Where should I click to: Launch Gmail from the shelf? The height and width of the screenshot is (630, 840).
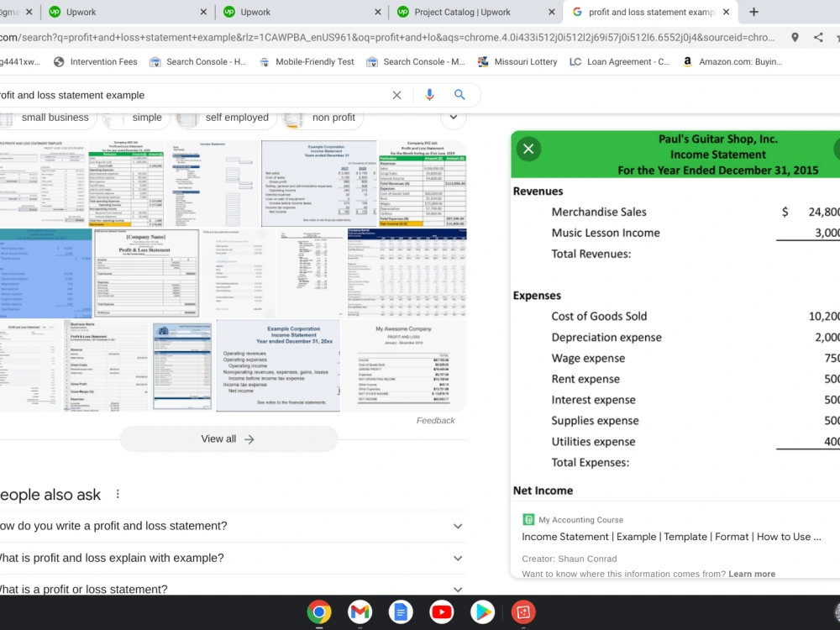click(x=360, y=612)
